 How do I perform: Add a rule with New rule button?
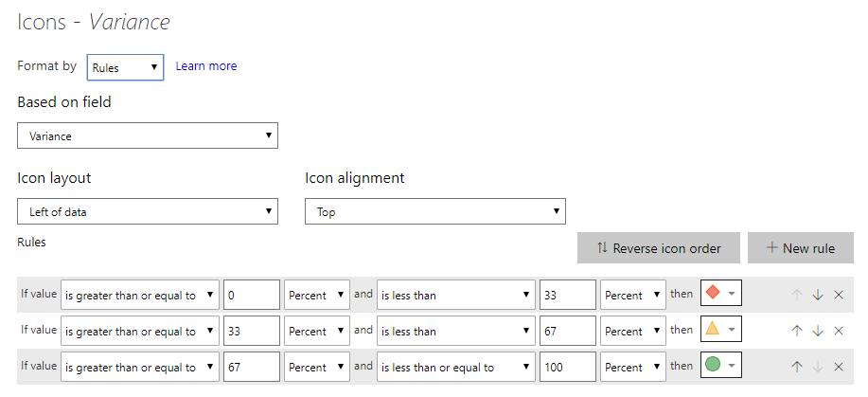pyautogui.click(x=801, y=248)
